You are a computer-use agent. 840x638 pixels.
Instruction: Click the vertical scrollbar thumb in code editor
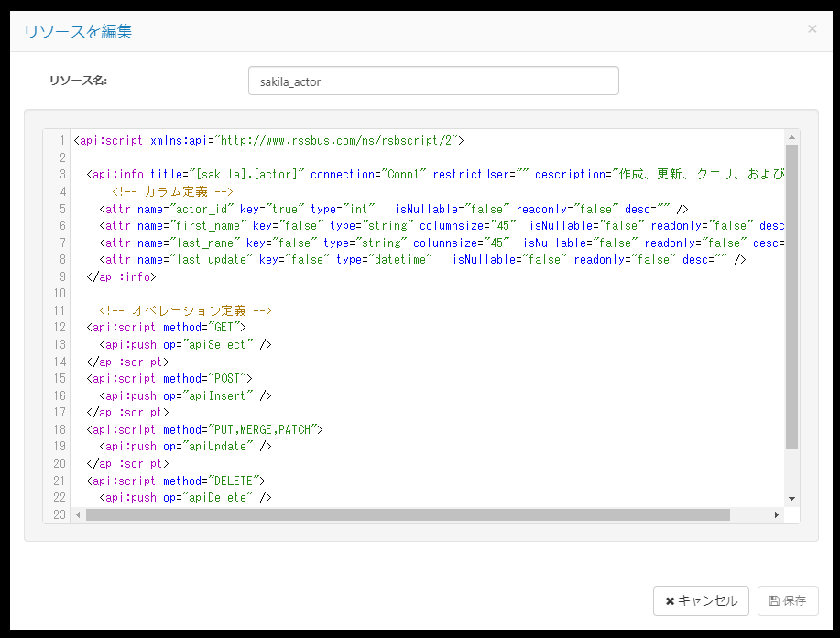point(791,296)
